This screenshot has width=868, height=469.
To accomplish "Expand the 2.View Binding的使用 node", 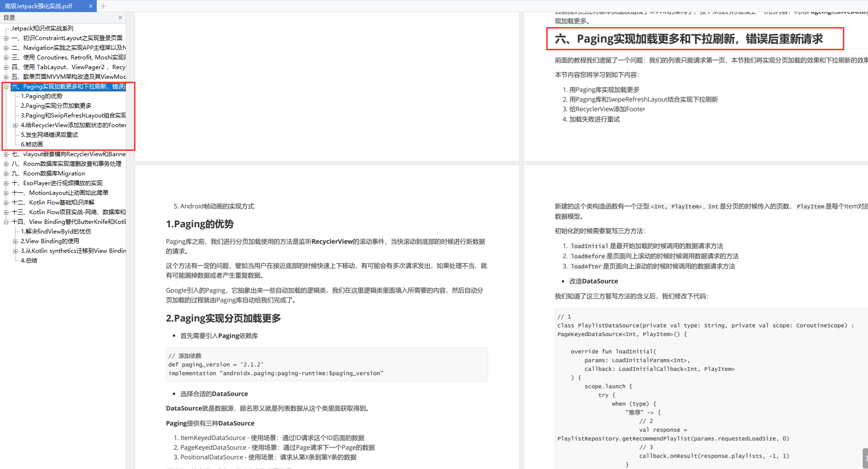I will (x=16, y=241).
